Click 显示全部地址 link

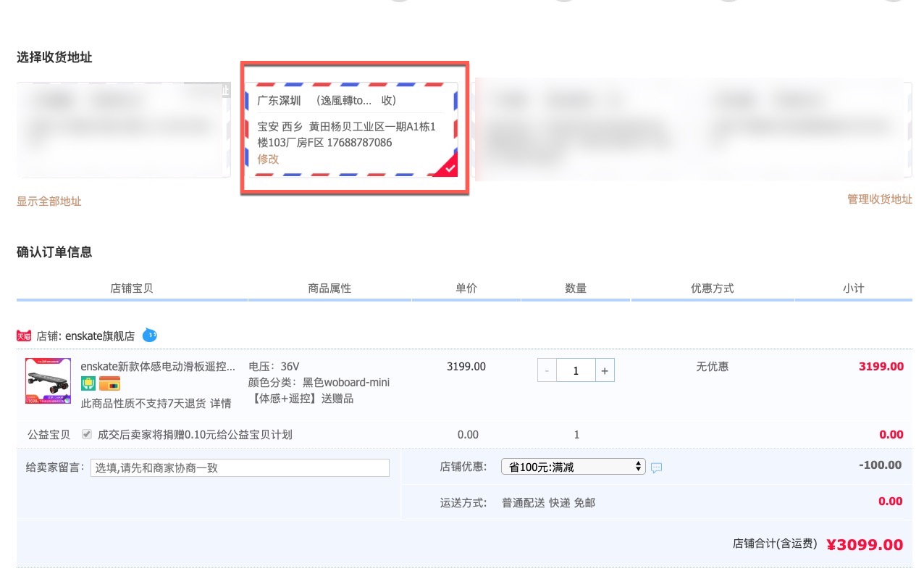point(49,201)
